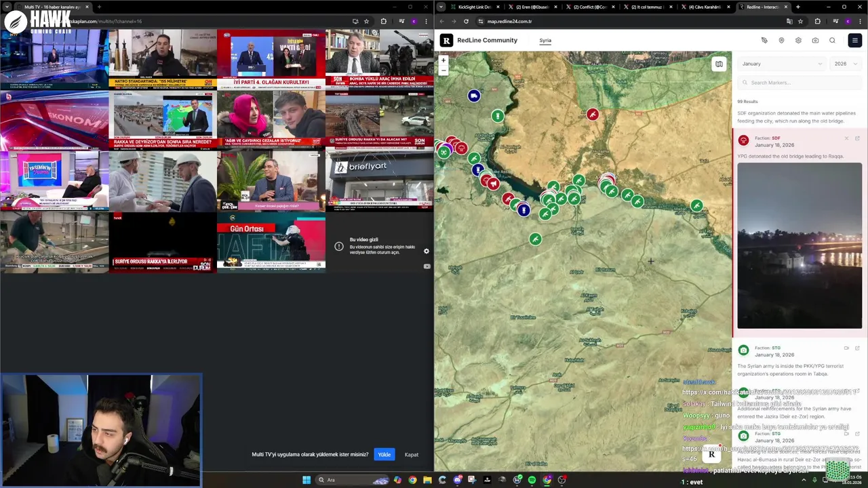
Task: Click the location pin icon in RedLine header
Action: click(781, 41)
